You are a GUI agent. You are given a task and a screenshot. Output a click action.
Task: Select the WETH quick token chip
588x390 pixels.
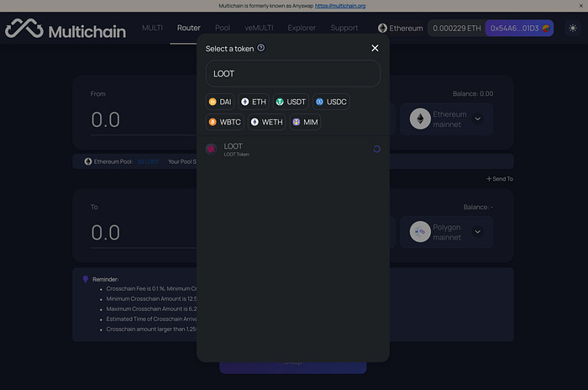click(266, 122)
